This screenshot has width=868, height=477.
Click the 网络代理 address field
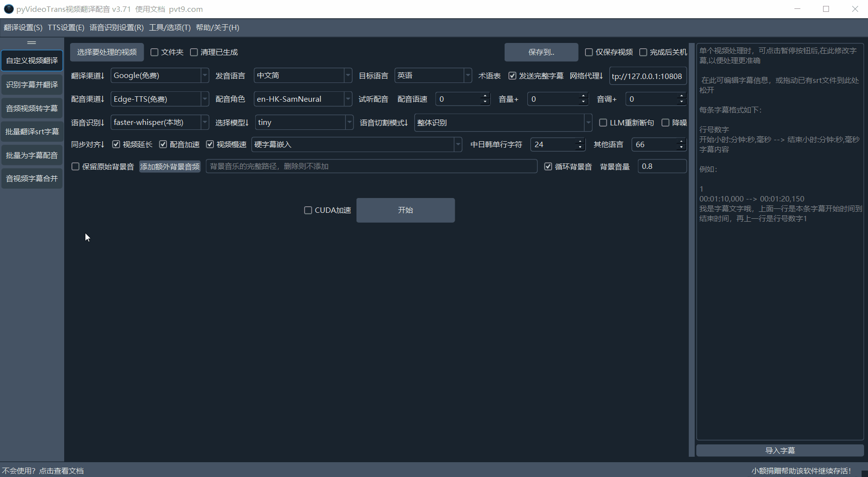[648, 76]
